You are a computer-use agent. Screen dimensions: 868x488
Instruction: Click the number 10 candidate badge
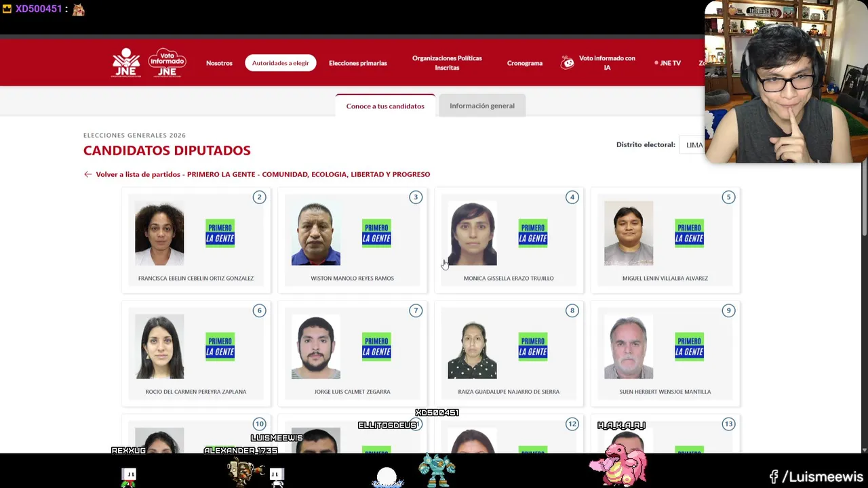pos(259,424)
